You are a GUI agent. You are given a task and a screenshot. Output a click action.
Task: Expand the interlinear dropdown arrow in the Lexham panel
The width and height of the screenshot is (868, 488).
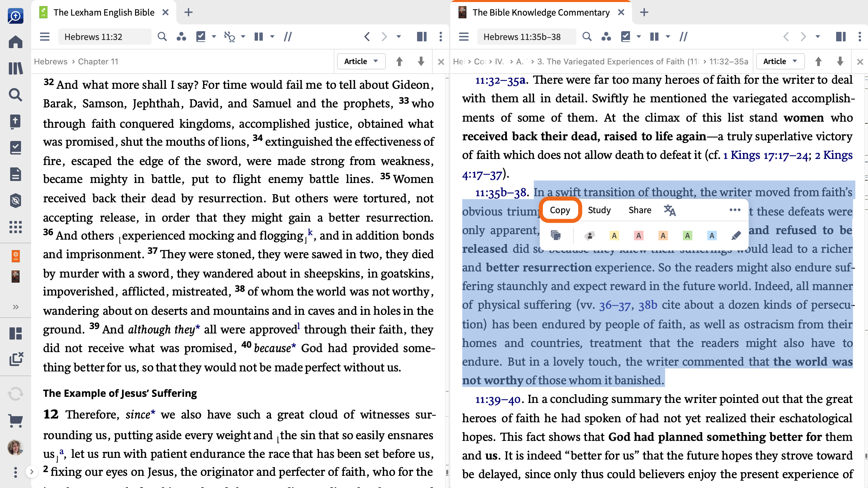(x=243, y=37)
